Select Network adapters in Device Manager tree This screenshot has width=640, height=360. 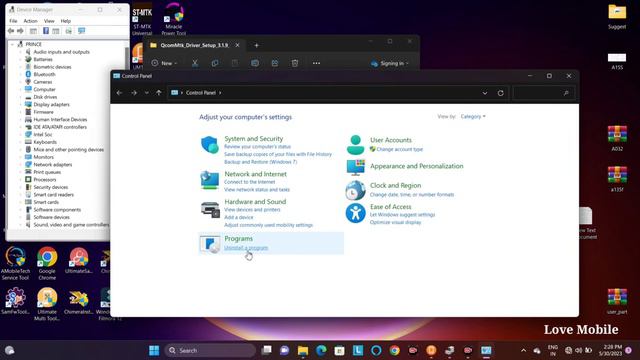point(53,164)
